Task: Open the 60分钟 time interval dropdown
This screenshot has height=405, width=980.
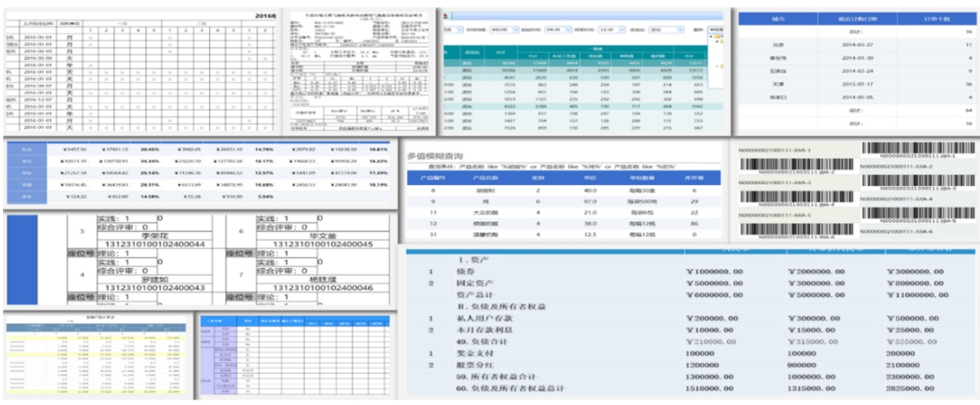Action: click(x=504, y=30)
